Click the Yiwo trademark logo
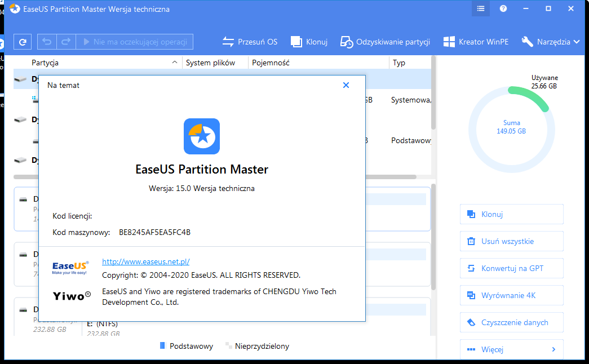 click(72, 296)
